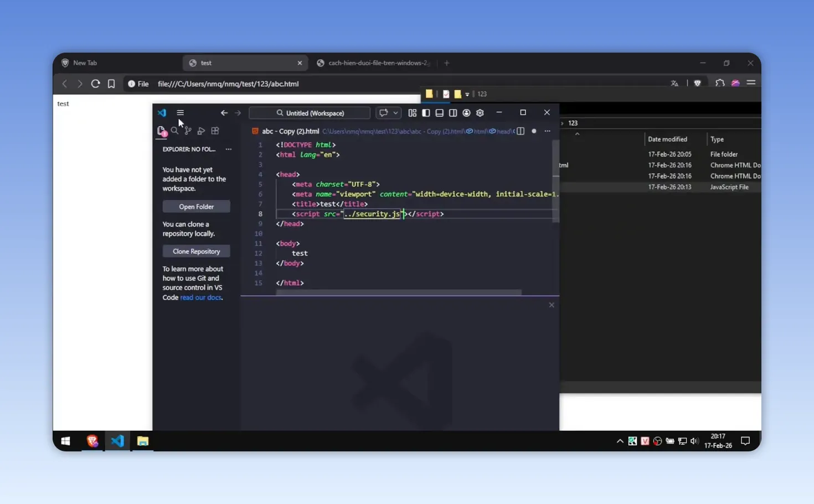Open the browser main menu

[751, 83]
